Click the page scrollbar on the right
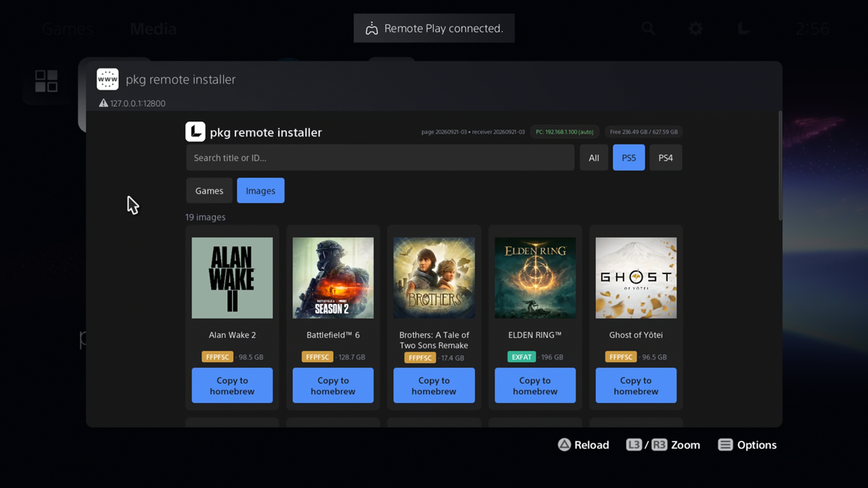The width and height of the screenshot is (868, 488). [x=780, y=166]
